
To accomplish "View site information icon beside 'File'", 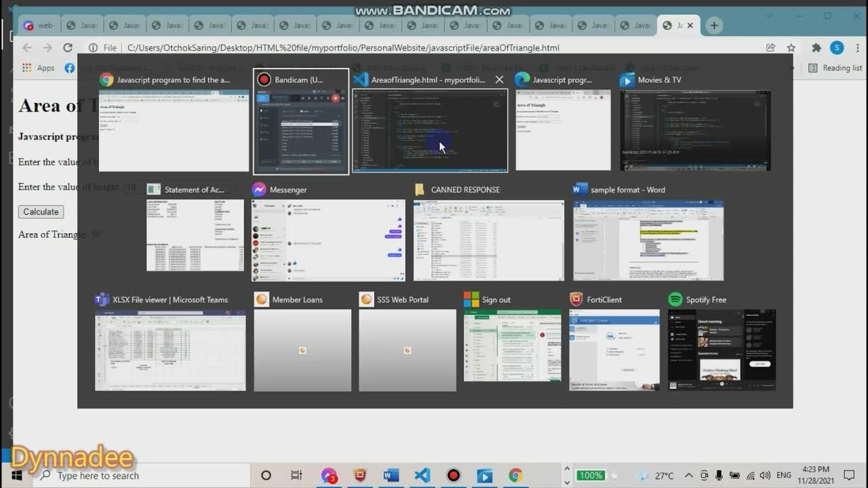I will (93, 47).
